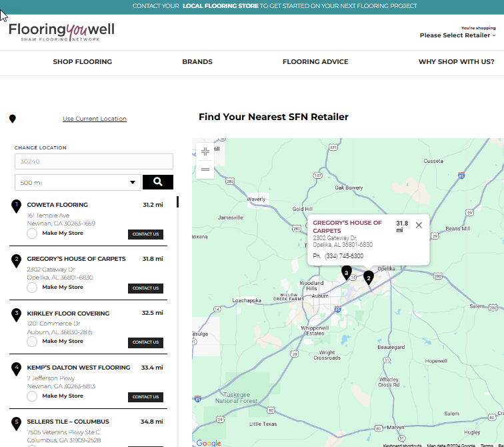Screen dimensions: 504x447
Task: Select Make My Store for Kemp's Dalton West Flooring
Action: 32,396
